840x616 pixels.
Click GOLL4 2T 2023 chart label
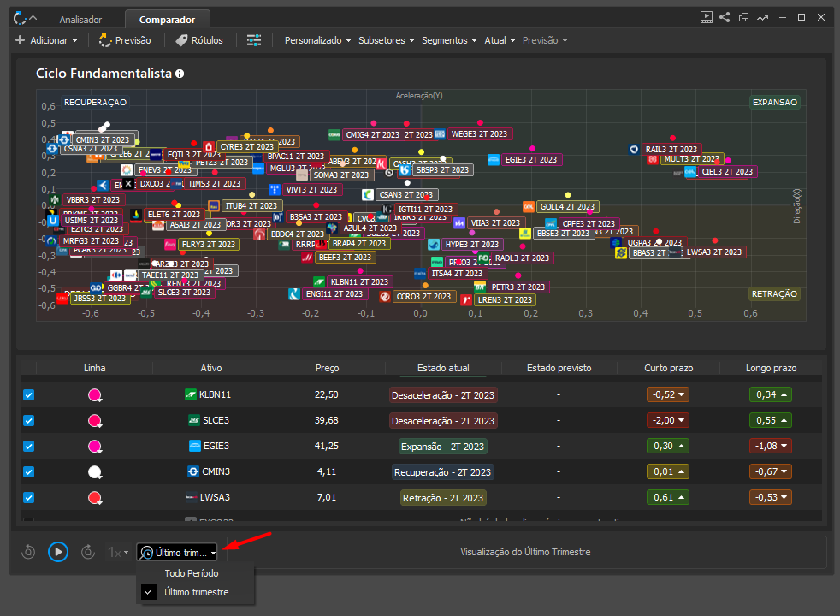(567, 207)
